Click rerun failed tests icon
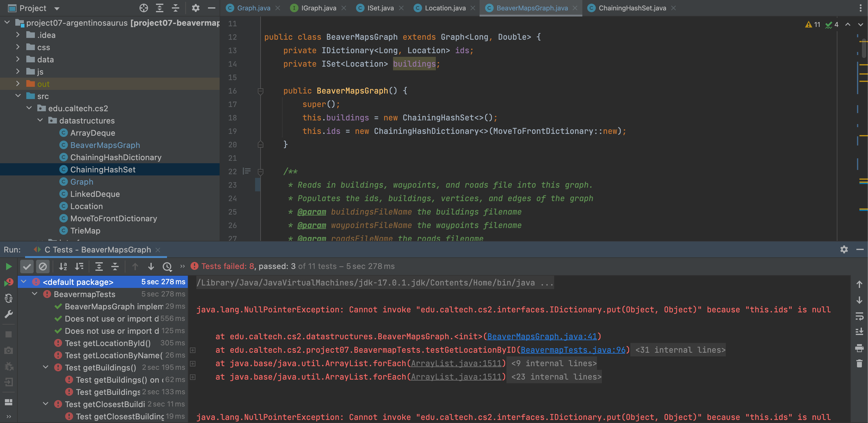Image resolution: width=868 pixels, height=423 pixels. (x=9, y=282)
